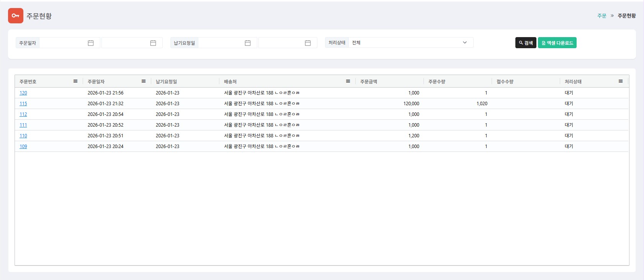Open 주문일자 column menu icon
Image resolution: width=644 pixels, height=280 pixels.
point(144,81)
